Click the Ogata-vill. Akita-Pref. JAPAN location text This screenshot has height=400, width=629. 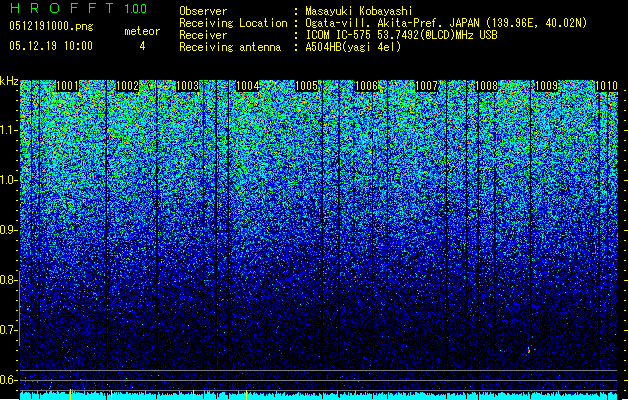pyautogui.click(x=446, y=23)
